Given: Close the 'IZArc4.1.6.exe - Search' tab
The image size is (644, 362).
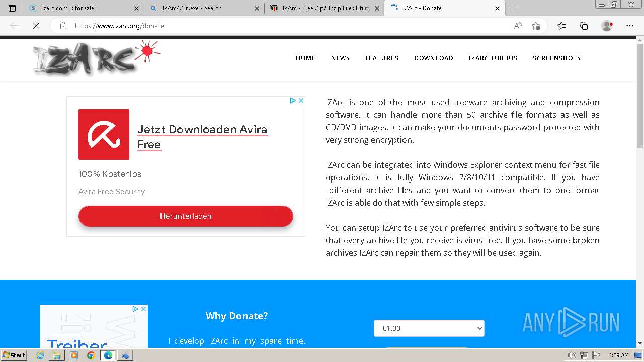Looking at the screenshot, I should (x=257, y=8).
